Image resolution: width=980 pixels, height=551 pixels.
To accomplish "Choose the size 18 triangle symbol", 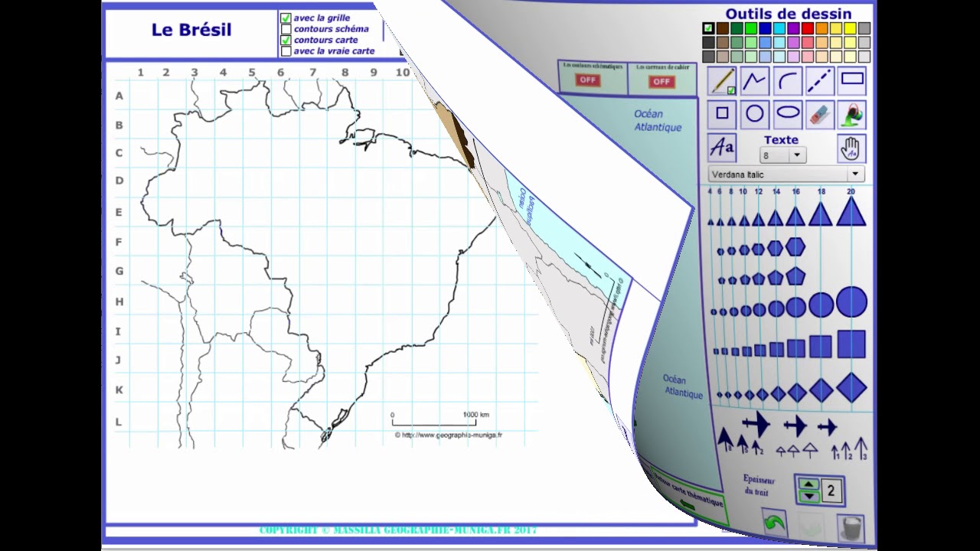I will 821,214.
